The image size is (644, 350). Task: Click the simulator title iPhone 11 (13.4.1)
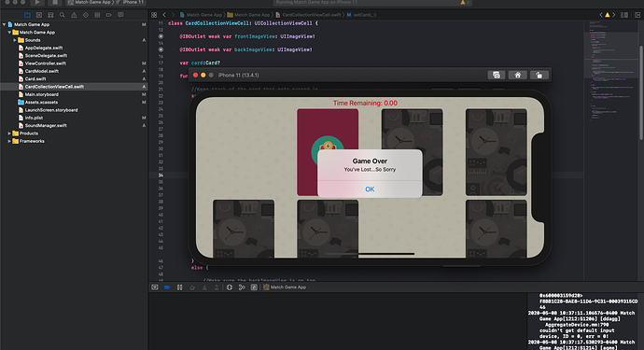click(x=238, y=76)
